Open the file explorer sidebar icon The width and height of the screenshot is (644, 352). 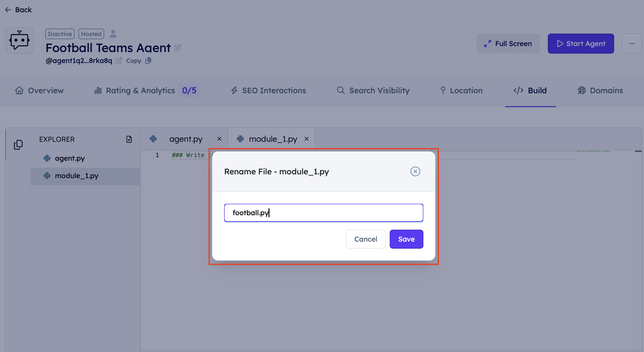[x=18, y=144]
